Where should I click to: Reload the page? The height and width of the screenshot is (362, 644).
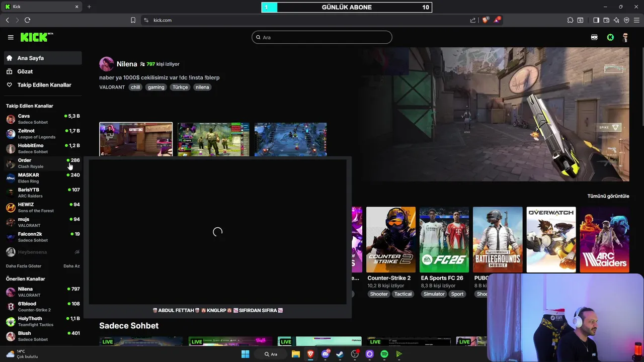click(x=27, y=20)
